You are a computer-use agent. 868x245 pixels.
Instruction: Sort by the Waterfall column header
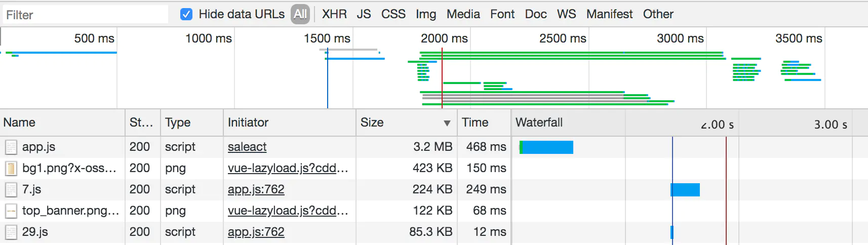pyautogui.click(x=539, y=123)
